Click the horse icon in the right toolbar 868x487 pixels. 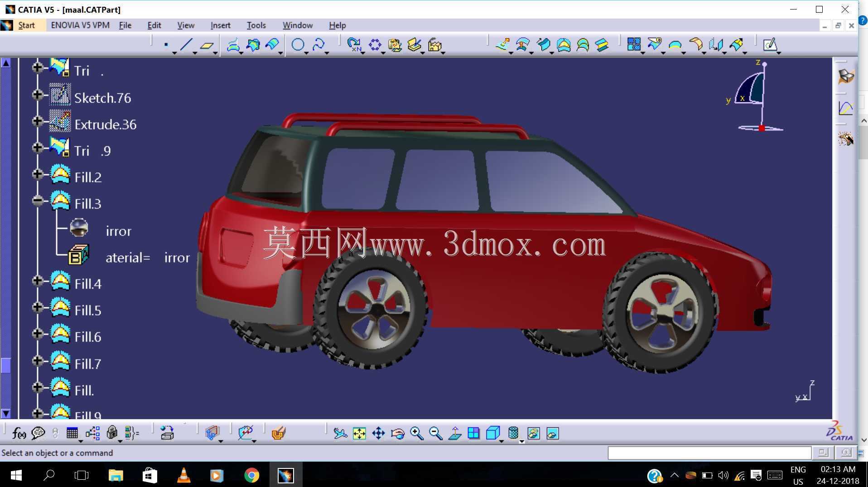845,139
